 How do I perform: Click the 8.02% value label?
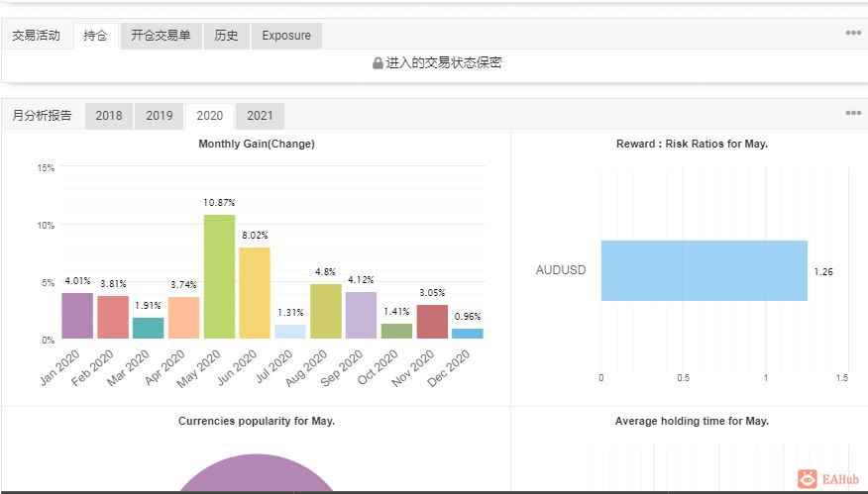[x=255, y=236]
